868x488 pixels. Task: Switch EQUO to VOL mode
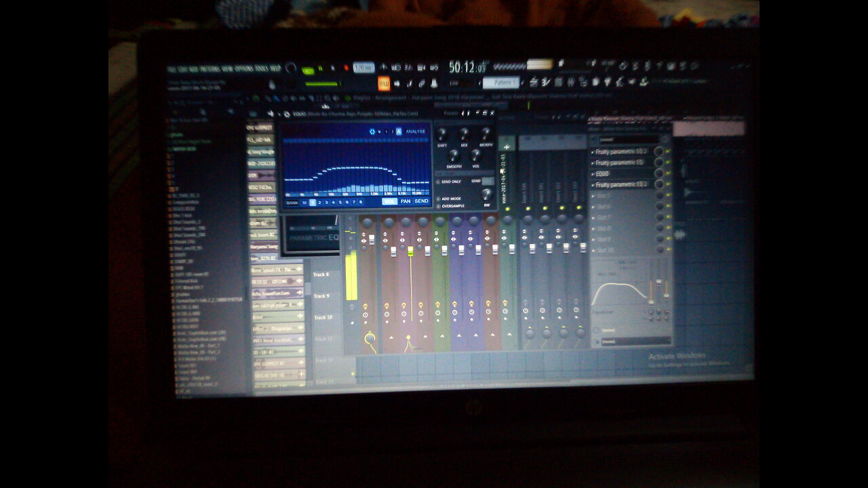tap(389, 201)
